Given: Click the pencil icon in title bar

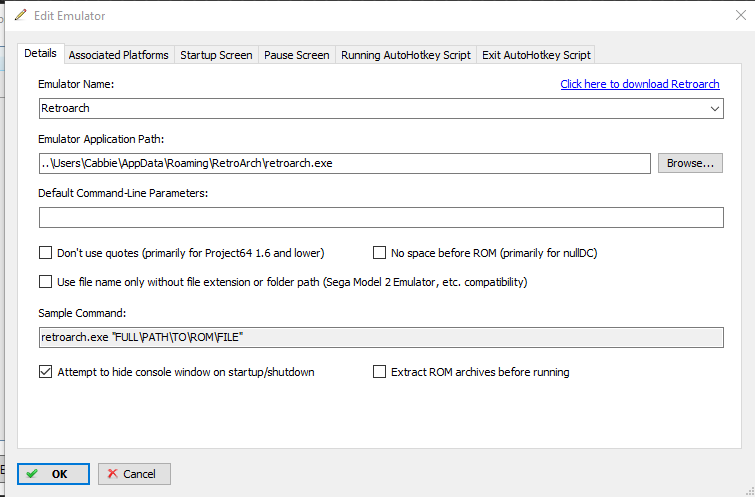Looking at the screenshot, I should point(21,15).
